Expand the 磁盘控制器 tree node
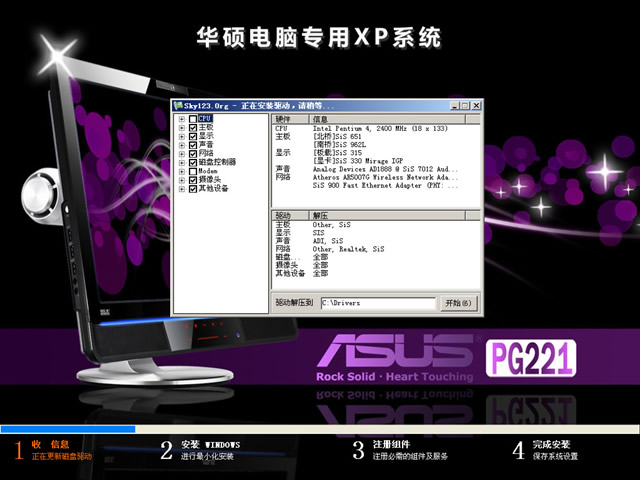Screen dimensions: 640x480 (x=182, y=162)
